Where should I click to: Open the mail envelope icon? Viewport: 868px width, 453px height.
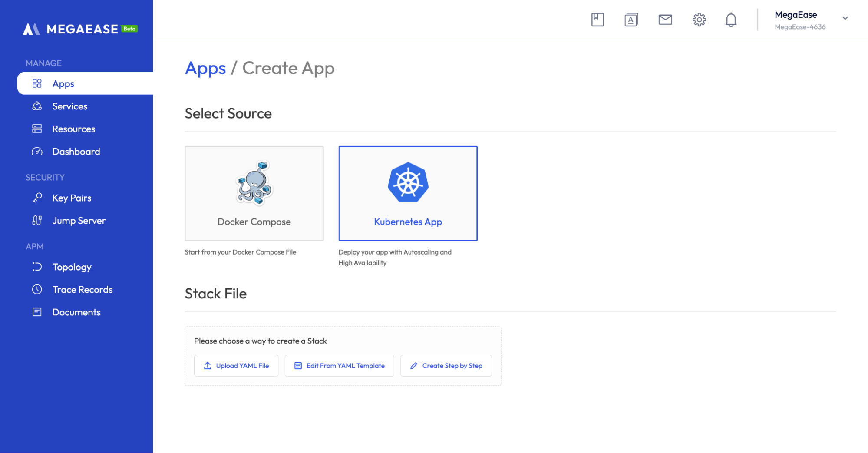point(665,20)
